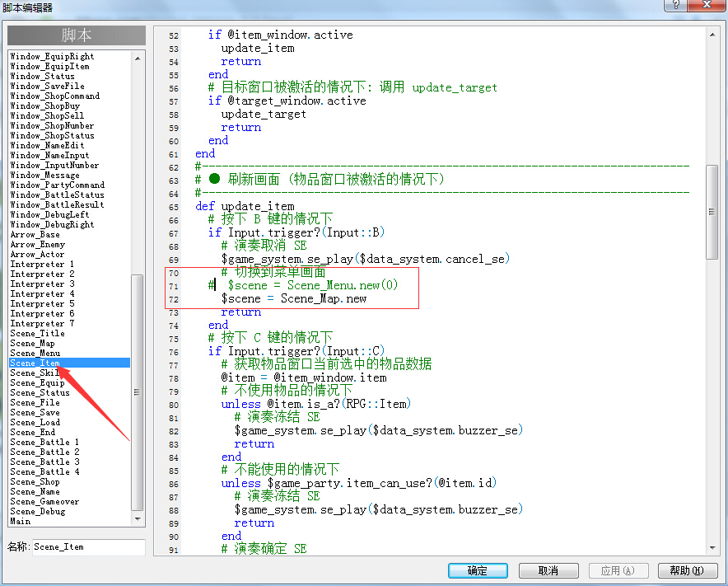Click the 名称 script name input field

pos(89,547)
